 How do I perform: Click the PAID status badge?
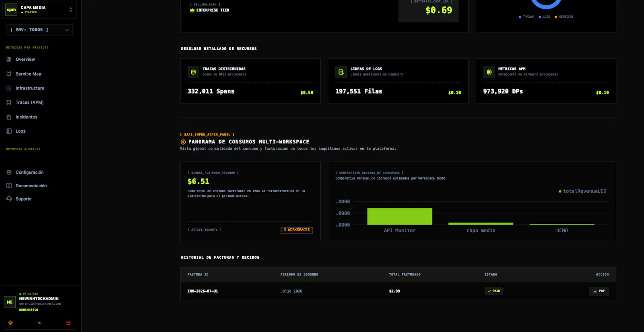click(x=493, y=291)
